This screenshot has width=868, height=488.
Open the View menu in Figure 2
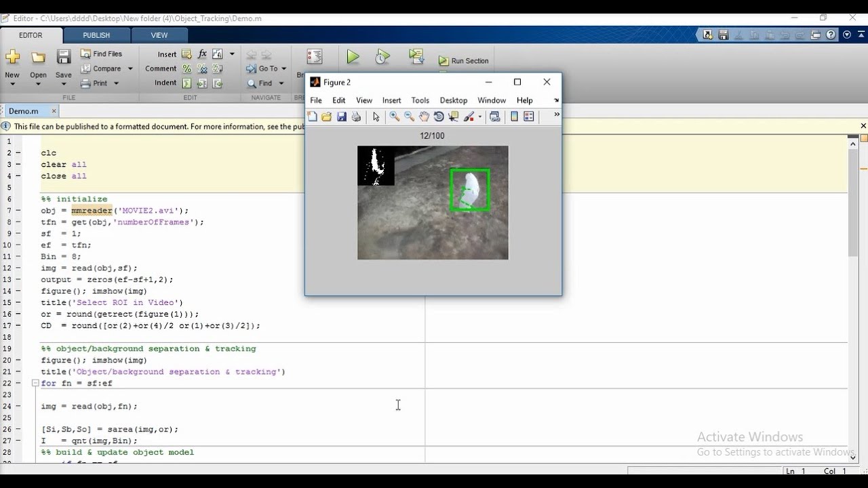(364, 100)
